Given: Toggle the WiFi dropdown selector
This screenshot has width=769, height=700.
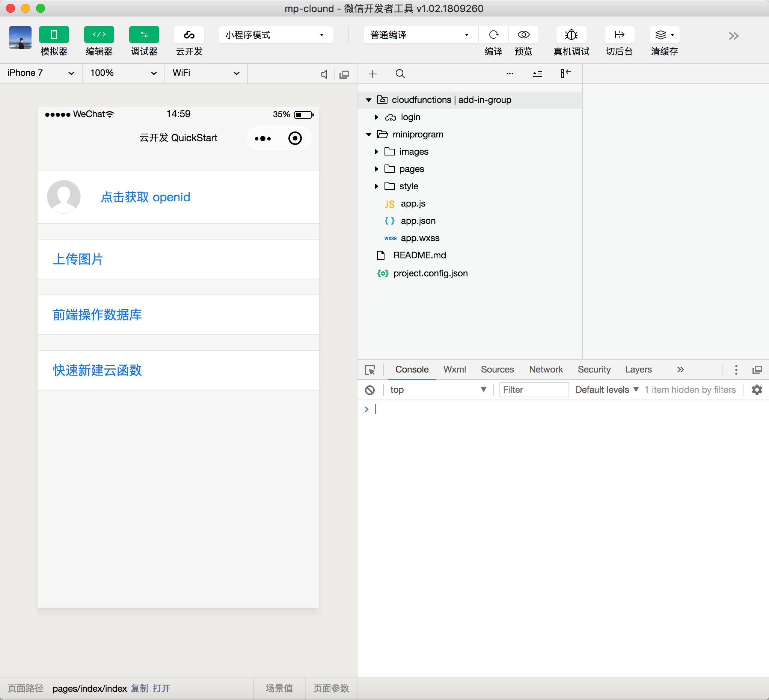Looking at the screenshot, I should click(x=204, y=74).
